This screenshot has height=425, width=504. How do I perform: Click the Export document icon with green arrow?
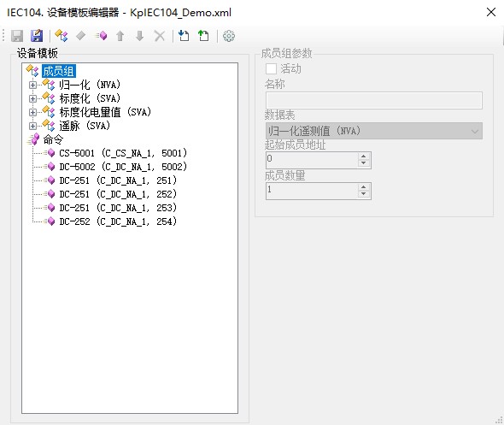(x=203, y=35)
